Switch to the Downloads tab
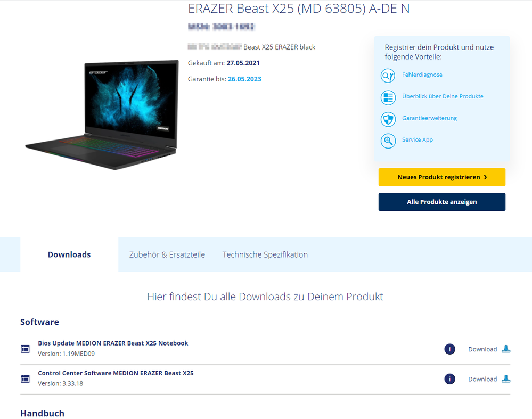Viewport: 532px width, 419px height. tap(69, 254)
